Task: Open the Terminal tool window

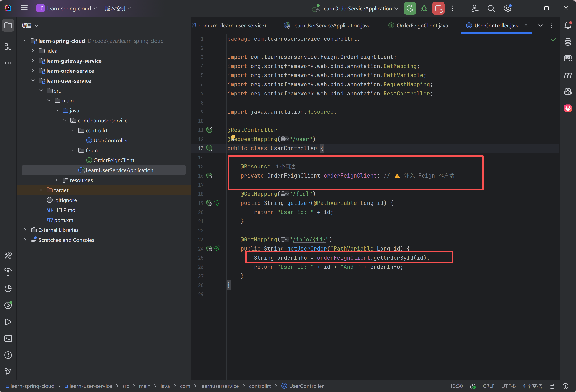Action: (8, 338)
